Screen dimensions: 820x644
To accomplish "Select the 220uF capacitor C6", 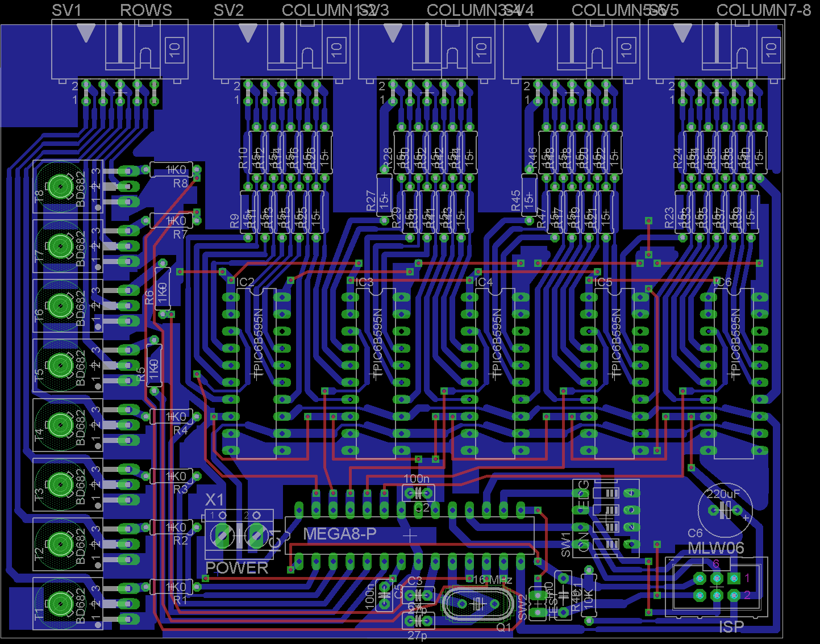I will tap(725, 510).
